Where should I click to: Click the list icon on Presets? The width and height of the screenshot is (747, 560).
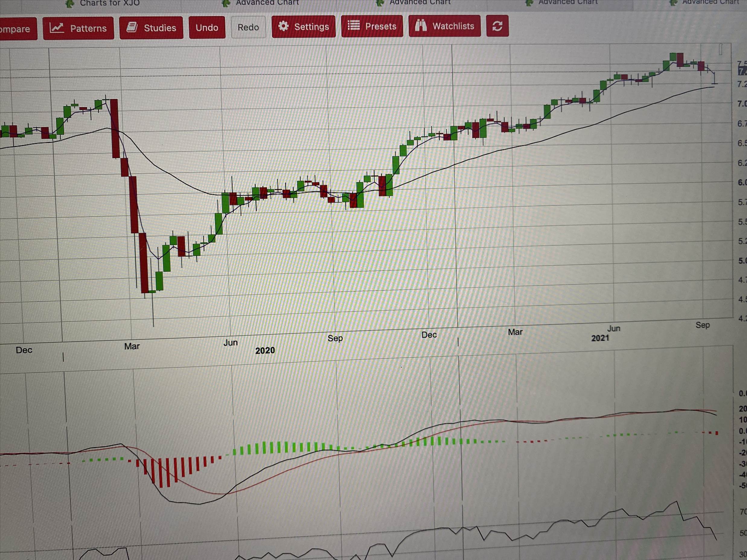click(353, 26)
